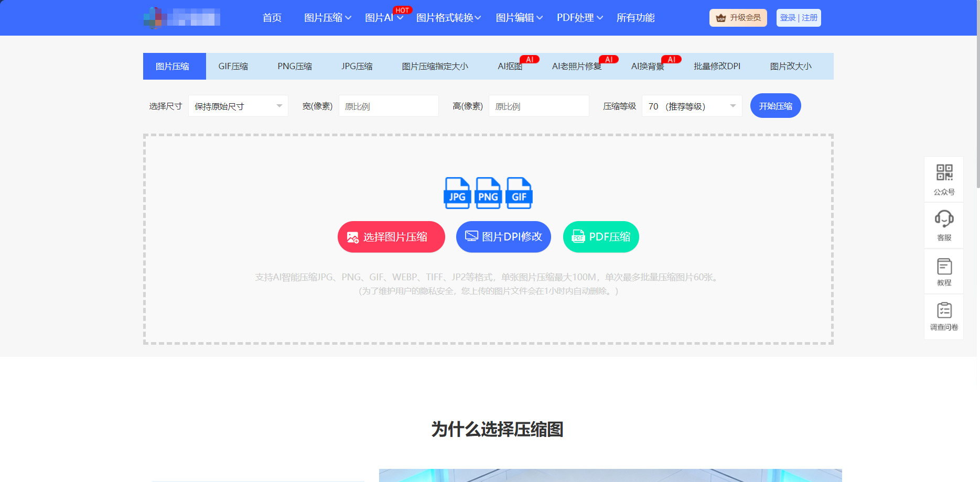Click the GIF file format icon
Viewport: 980px width, 482px height.
click(x=519, y=193)
